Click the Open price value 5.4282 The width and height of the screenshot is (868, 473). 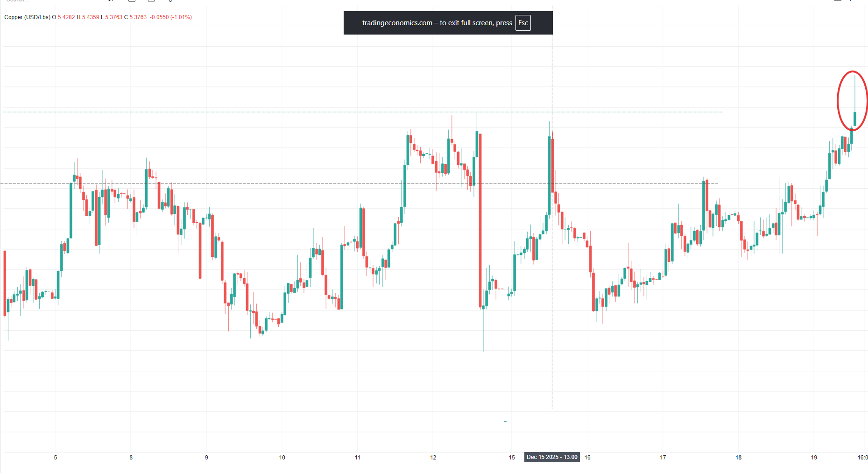tap(66, 17)
